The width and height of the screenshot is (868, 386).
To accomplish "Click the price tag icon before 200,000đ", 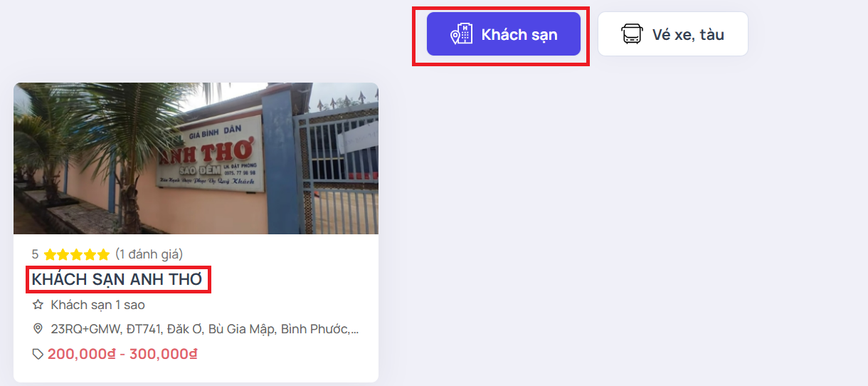I will click(38, 354).
